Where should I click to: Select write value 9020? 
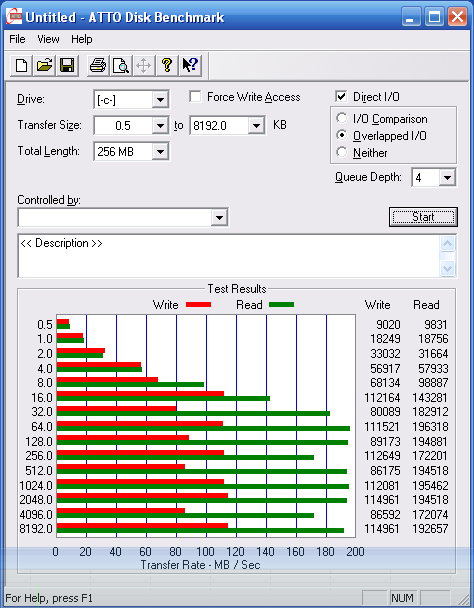click(388, 325)
